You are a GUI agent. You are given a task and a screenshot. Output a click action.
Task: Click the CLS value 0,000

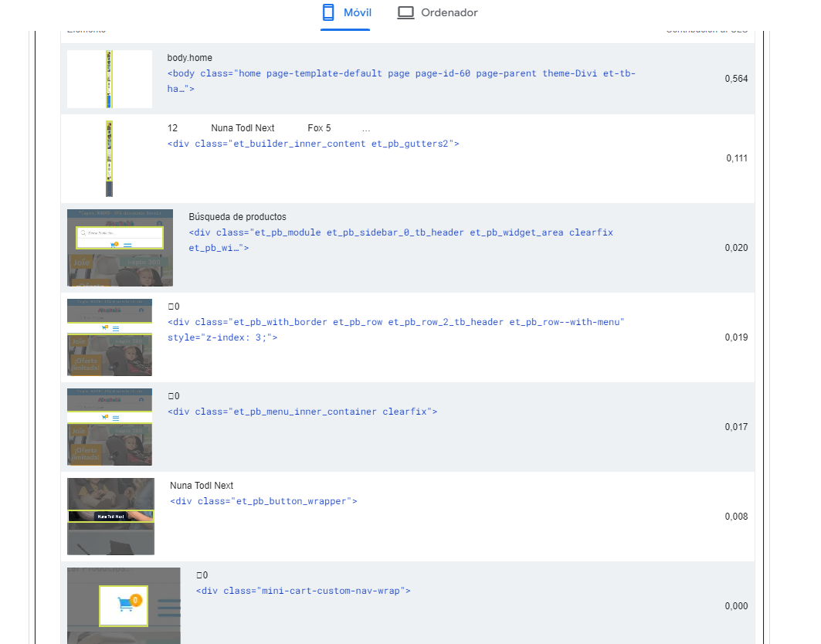(x=736, y=606)
